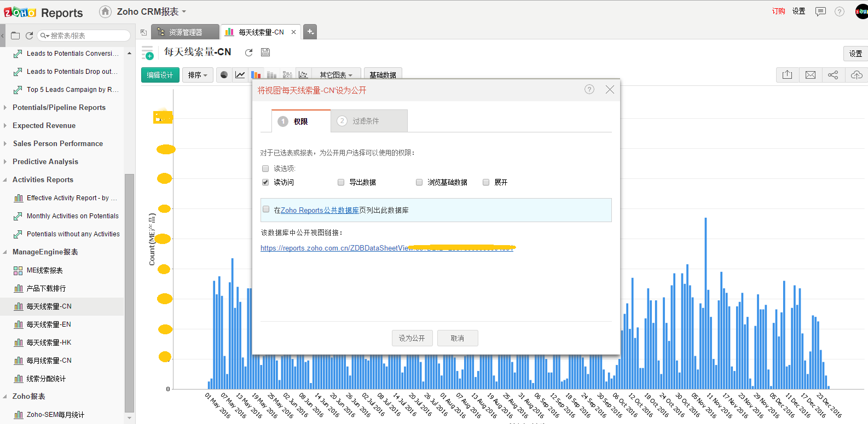Open the 其它图表 dropdown
This screenshot has height=424, width=868.
click(x=335, y=75)
